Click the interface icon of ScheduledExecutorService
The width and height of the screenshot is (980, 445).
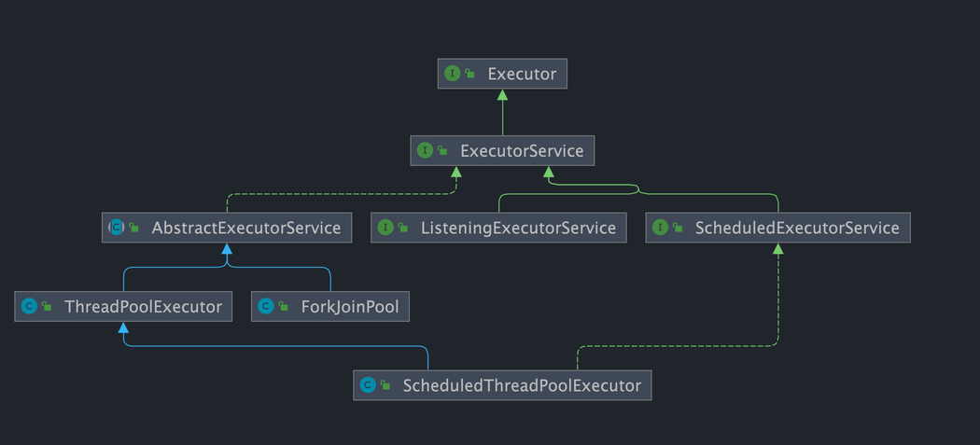click(660, 228)
